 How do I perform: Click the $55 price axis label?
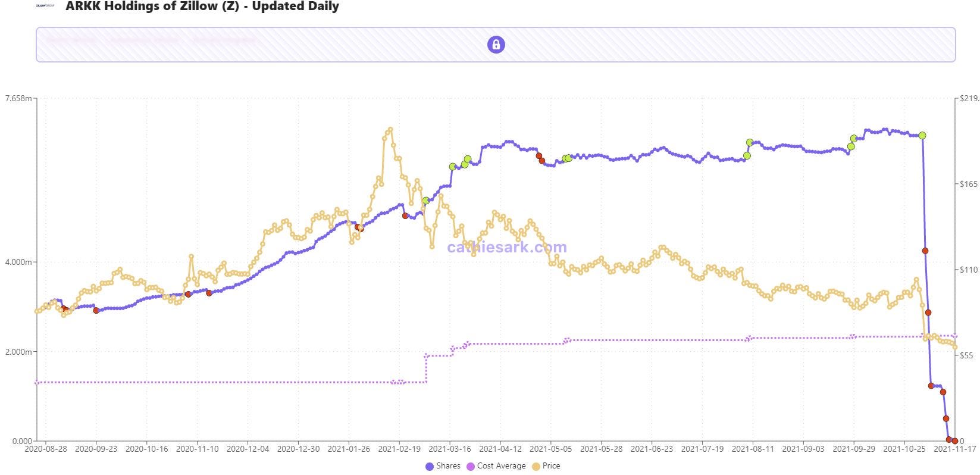pyautogui.click(x=966, y=355)
